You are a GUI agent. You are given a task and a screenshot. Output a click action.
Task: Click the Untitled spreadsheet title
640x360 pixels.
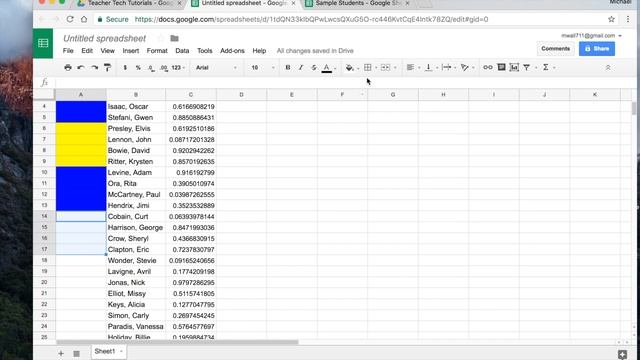[104, 38]
